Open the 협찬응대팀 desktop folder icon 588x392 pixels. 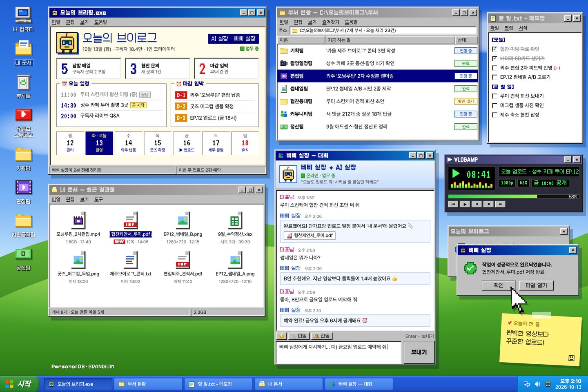coord(23,221)
